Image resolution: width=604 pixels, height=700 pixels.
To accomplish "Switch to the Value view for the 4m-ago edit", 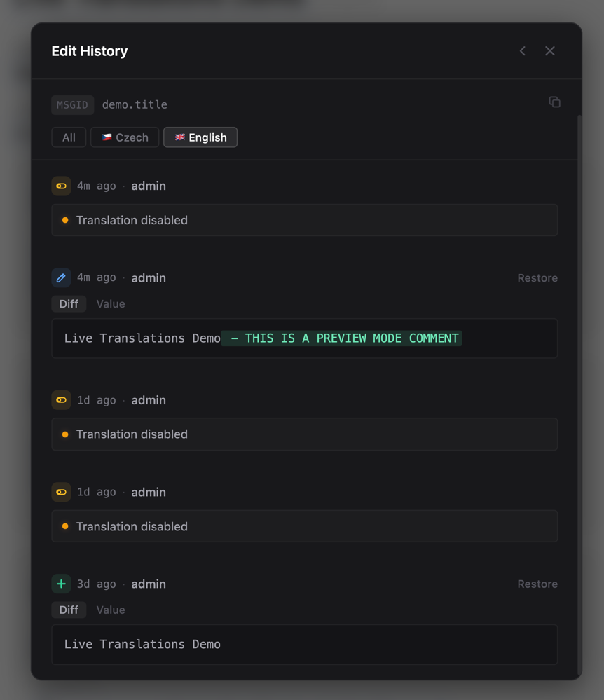I will point(110,303).
